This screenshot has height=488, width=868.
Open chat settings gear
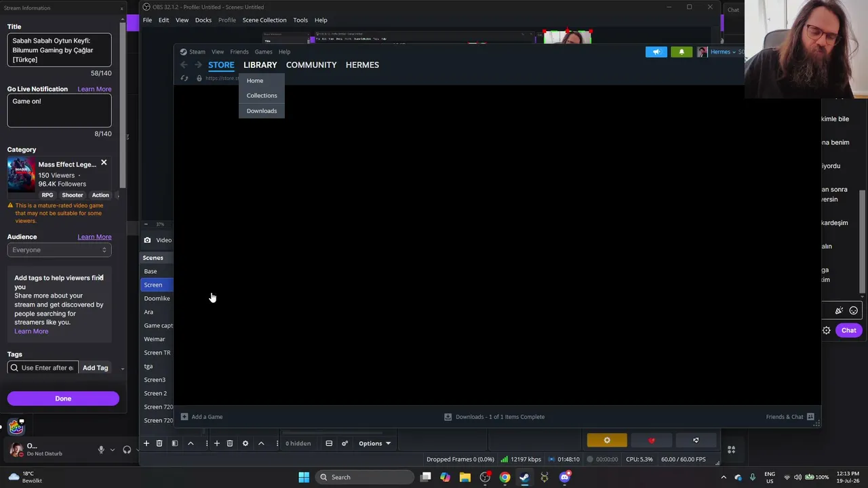coord(827,331)
